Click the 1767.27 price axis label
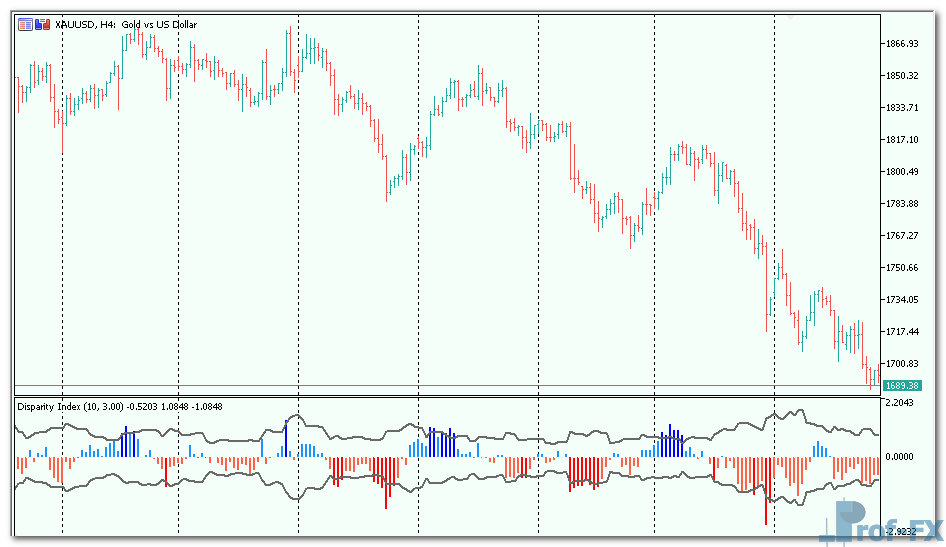946x547 pixels. click(x=901, y=236)
